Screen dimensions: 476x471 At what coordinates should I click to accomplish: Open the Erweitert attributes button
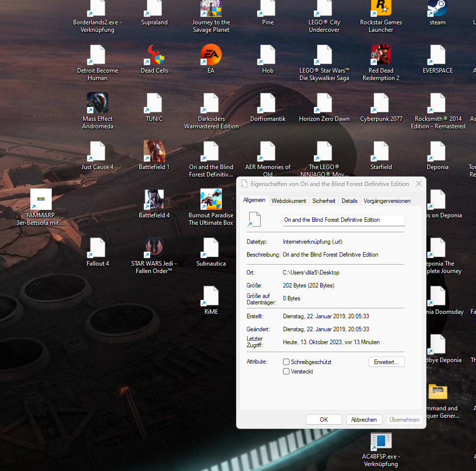[x=386, y=362]
